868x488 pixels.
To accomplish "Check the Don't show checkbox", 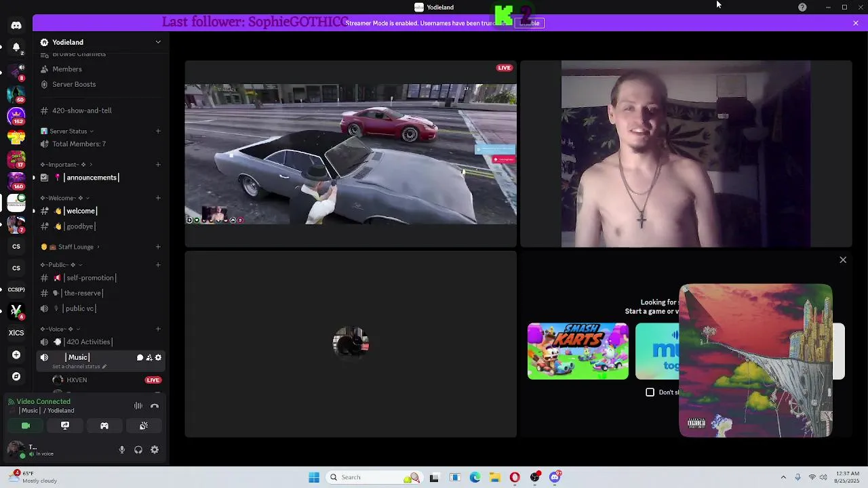I will tap(650, 392).
